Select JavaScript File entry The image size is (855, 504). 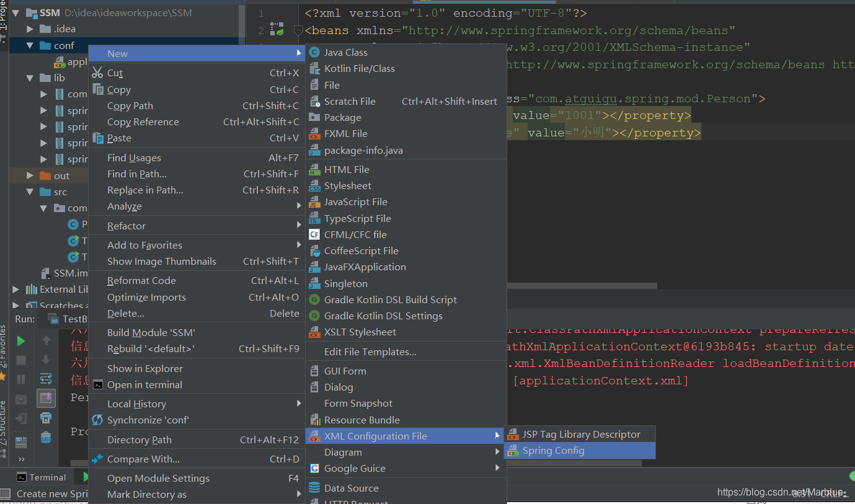coord(406,201)
